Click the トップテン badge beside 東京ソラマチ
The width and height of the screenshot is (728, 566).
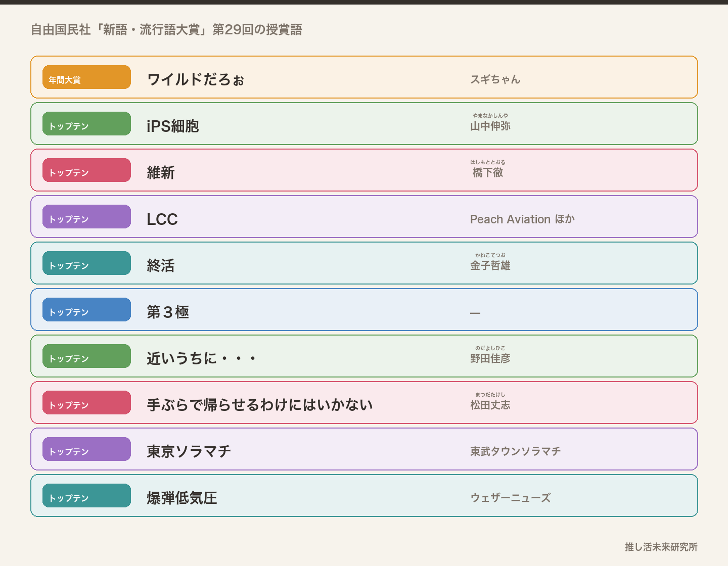point(86,449)
